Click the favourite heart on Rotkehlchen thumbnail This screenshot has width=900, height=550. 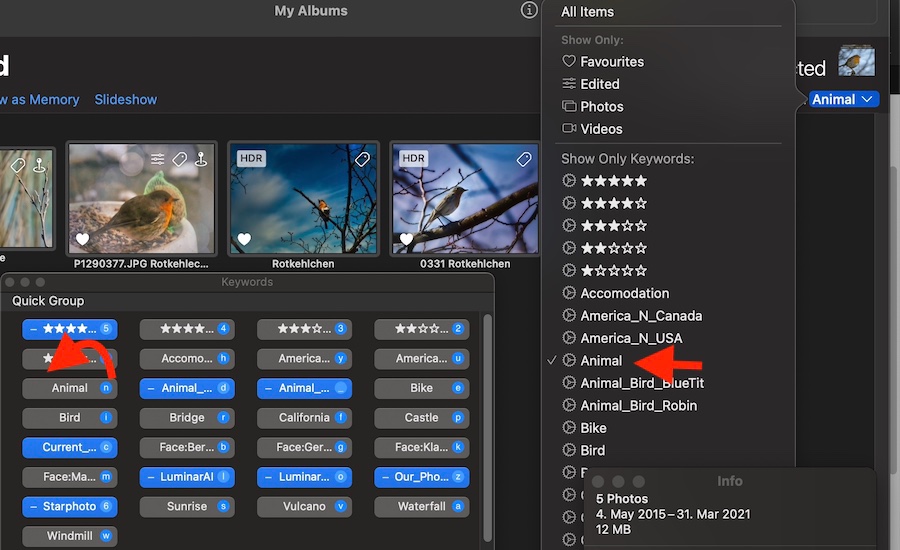pyautogui.click(x=245, y=239)
